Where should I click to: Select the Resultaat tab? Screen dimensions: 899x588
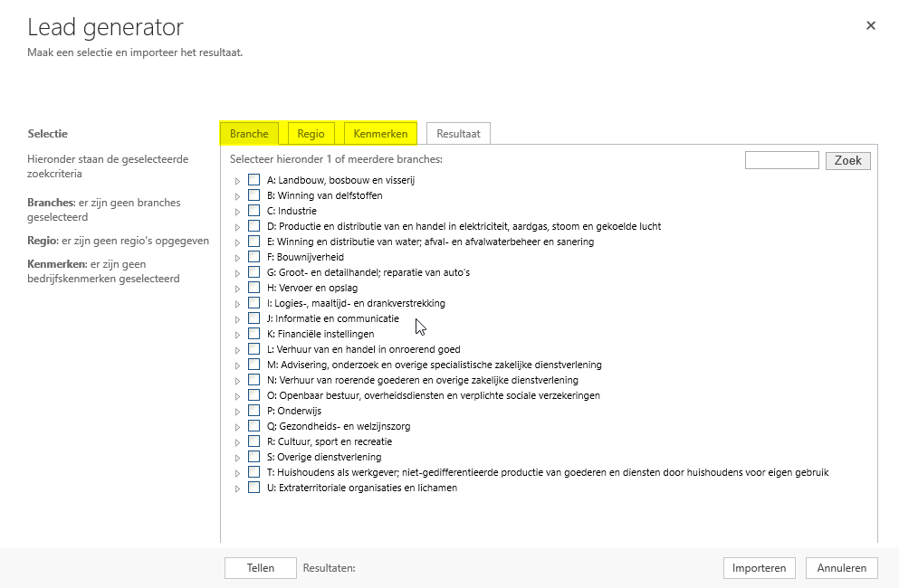click(x=458, y=134)
